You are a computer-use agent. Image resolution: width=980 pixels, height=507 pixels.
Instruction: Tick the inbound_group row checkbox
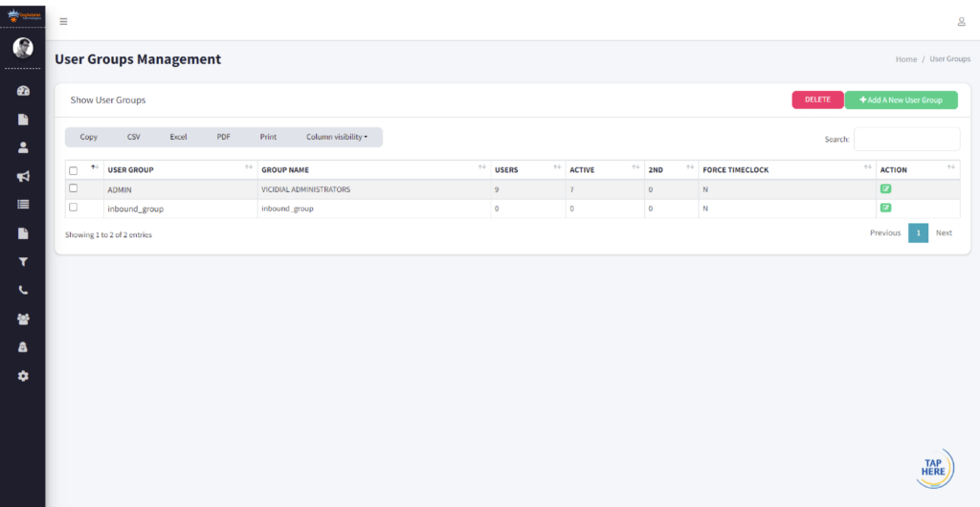pyautogui.click(x=73, y=208)
